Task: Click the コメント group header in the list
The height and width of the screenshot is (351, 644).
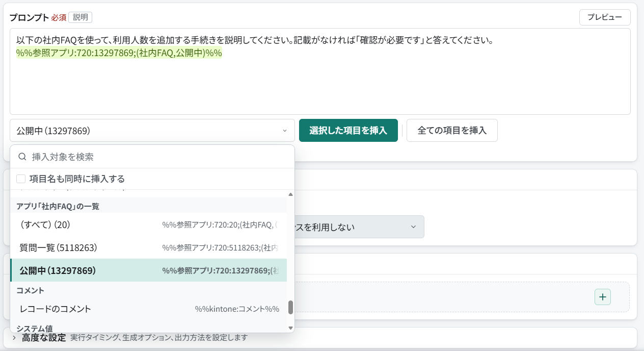Action: 30,290
